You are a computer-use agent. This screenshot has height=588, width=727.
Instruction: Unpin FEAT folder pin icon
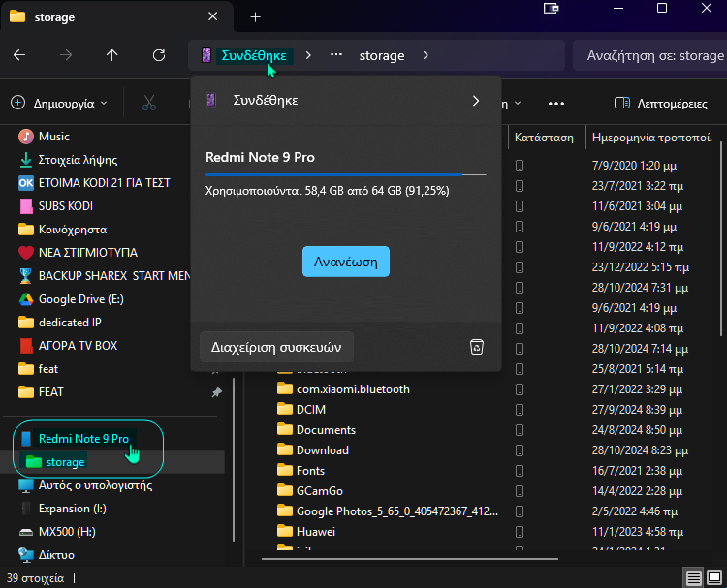click(216, 392)
